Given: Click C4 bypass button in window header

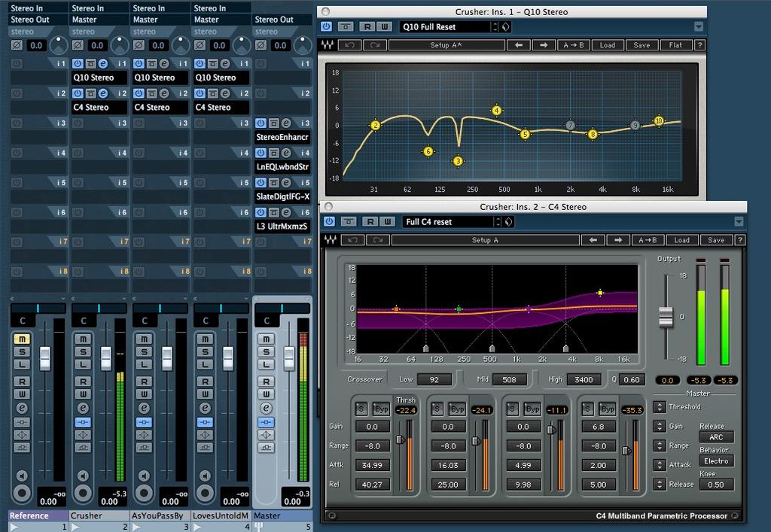Looking at the screenshot, I should 349,221.
